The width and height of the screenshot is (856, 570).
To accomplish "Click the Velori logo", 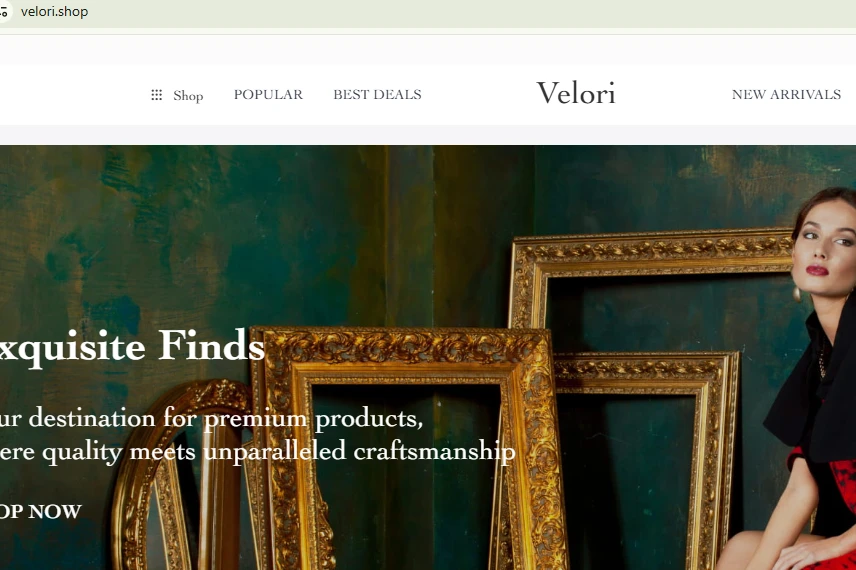I will [576, 94].
